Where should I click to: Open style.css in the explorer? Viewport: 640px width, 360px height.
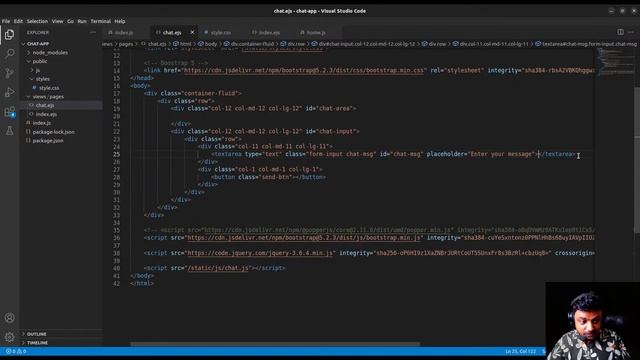coord(49,88)
